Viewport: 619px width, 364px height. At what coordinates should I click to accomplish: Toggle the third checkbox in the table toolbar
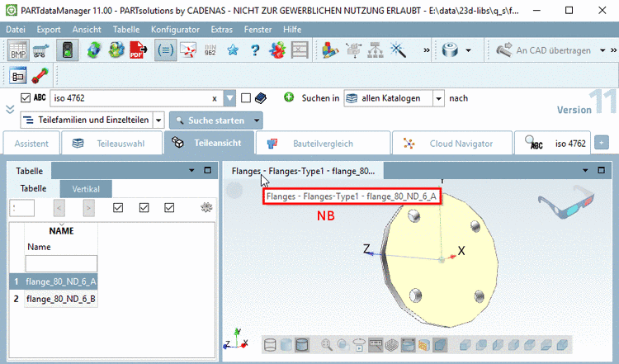[169, 207]
